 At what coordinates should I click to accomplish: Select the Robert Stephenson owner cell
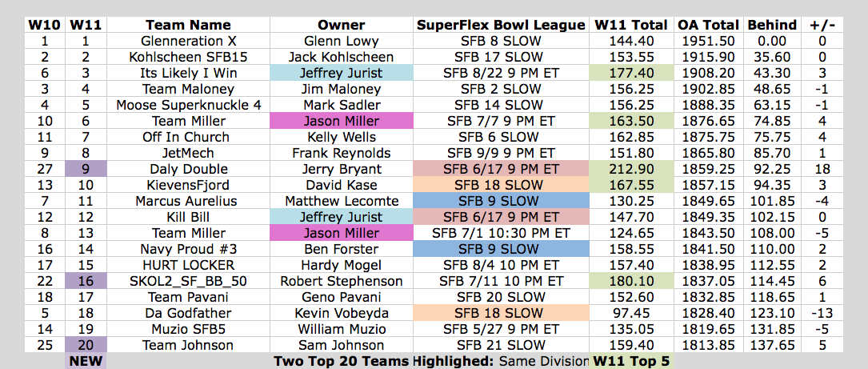[342, 282]
